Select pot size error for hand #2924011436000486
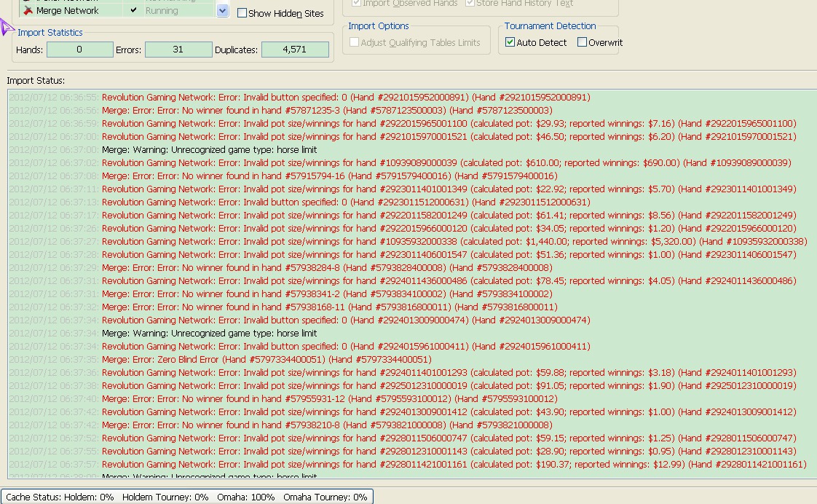Viewport: 817px width, 504px height. 403,280
